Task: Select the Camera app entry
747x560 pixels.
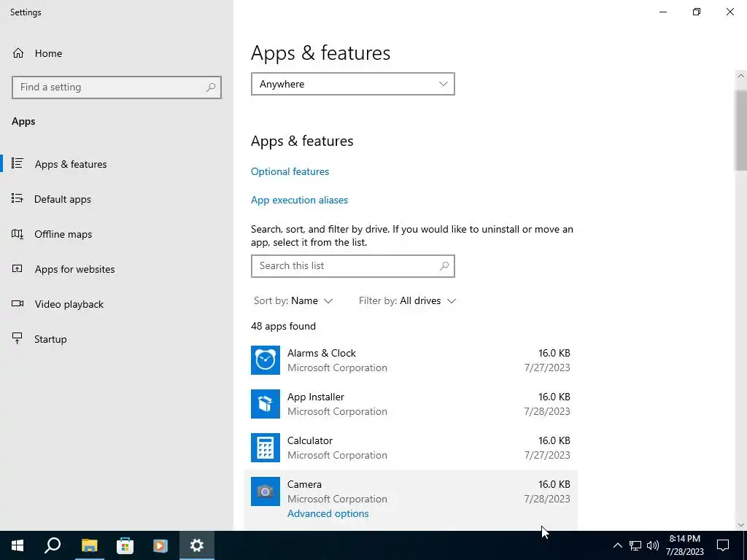Action: click(411, 500)
